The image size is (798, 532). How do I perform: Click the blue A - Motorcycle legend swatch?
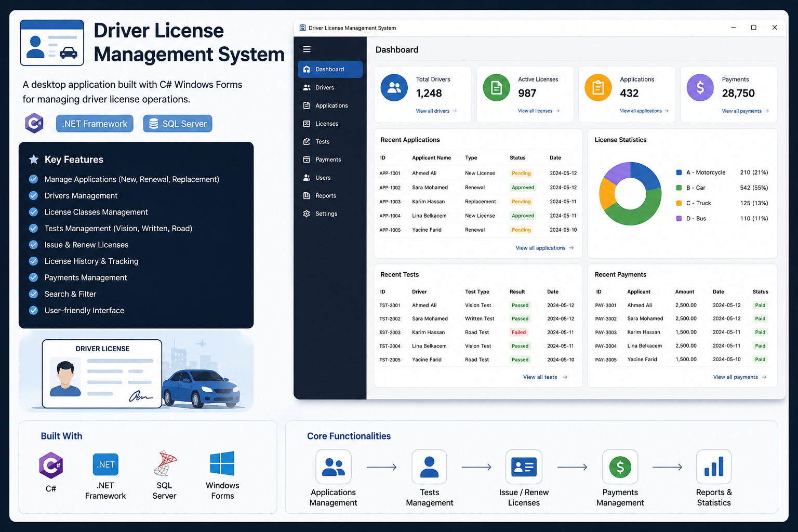(x=679, y=172)
